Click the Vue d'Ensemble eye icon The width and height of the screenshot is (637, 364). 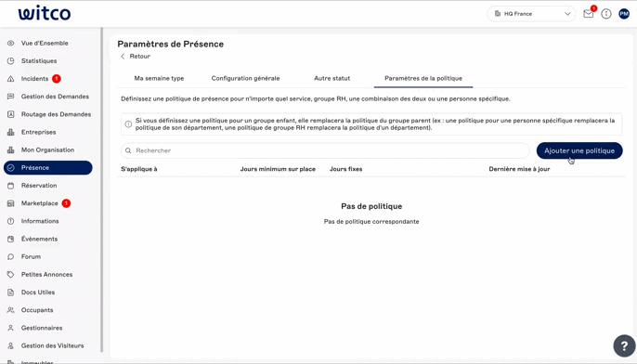[x=10, y=43]
